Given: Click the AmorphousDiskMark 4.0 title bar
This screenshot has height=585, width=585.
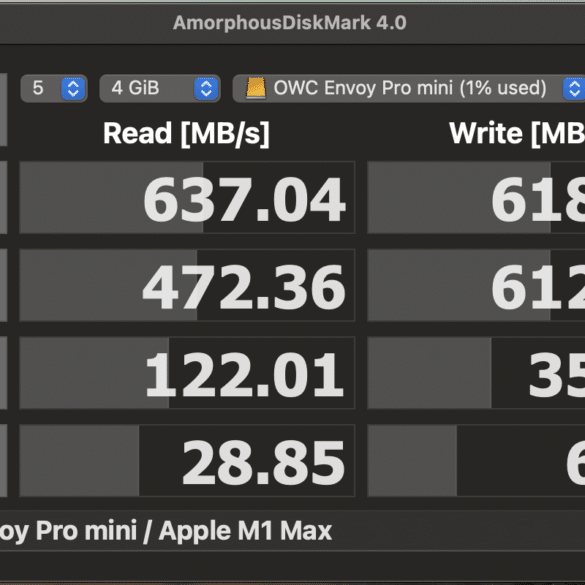Looking at the screenshot, I should point(292,23).
